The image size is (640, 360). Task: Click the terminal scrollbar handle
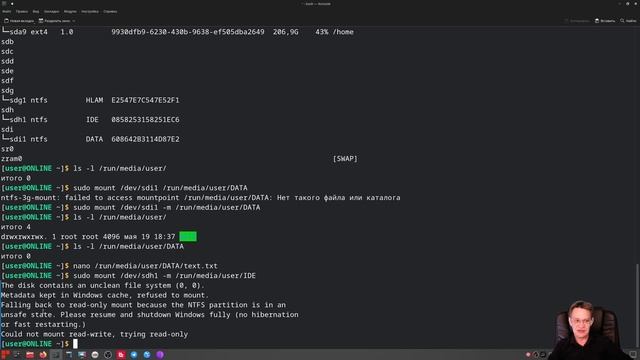coord(638,306)
